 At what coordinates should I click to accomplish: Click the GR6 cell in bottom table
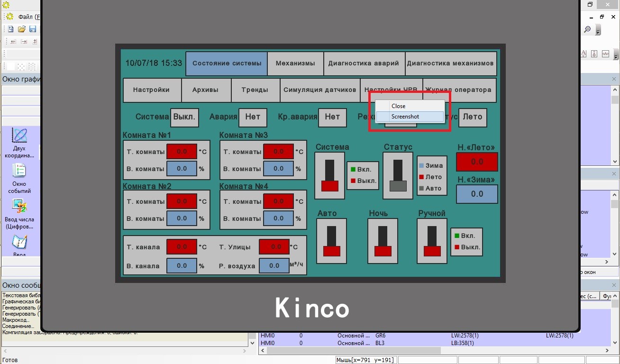[x=380, y=336]
